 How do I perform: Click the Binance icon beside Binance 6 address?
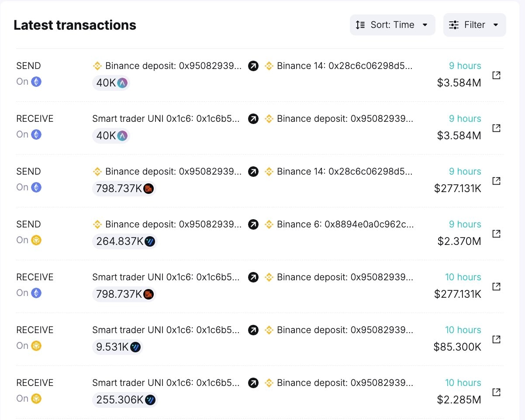pos(269,224)
